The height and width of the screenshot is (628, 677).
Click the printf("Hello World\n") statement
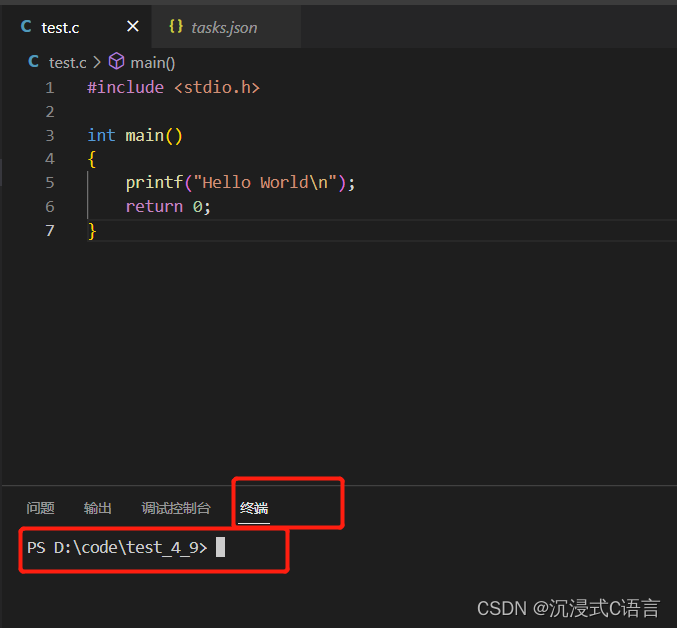pyautogui.click(x=240, y=183)
